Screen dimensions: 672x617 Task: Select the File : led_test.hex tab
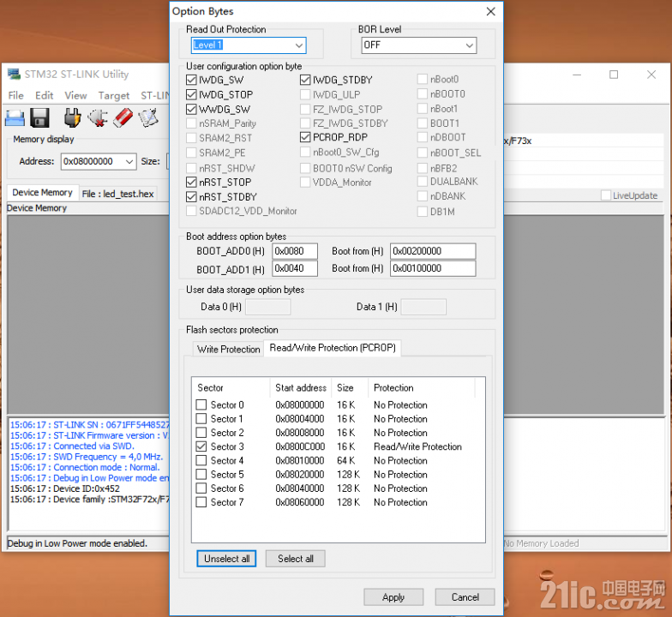click(118, 194)
